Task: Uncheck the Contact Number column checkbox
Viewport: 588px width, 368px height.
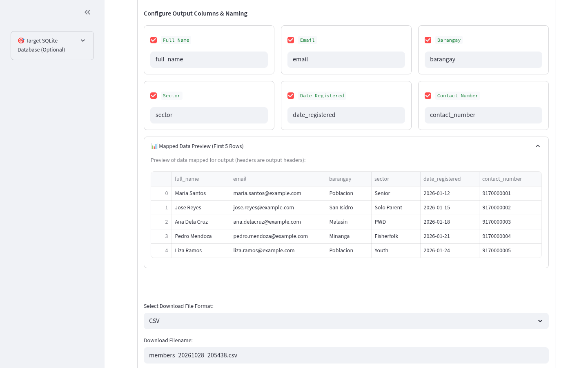Action: click(x=428, y=96)
